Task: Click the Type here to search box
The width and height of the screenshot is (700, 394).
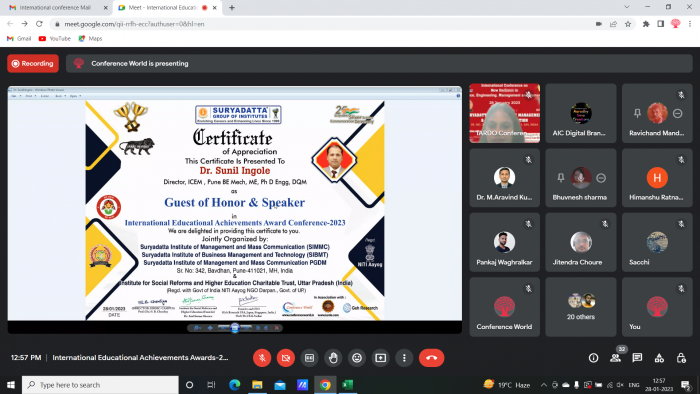Action: 100,385
